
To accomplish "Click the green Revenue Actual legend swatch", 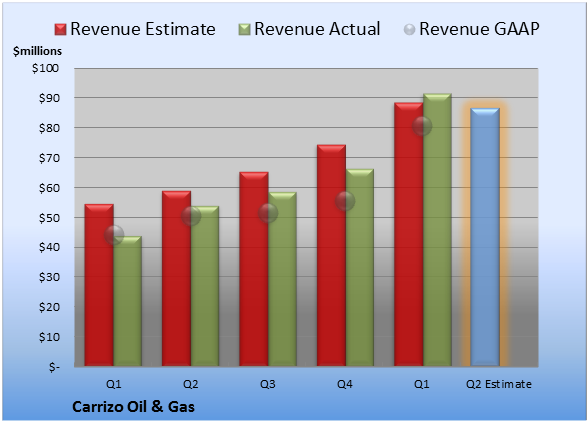I will click(244, 30).
